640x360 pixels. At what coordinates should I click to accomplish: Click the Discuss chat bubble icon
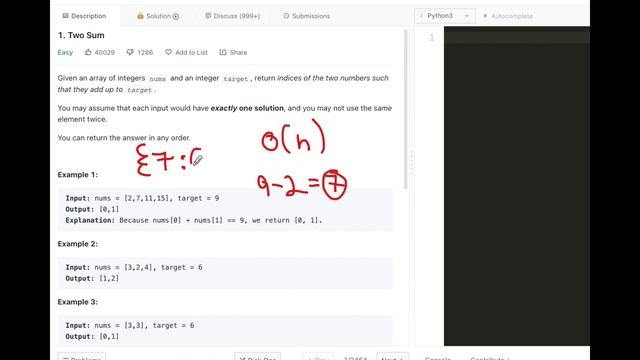[x=208, y=16]
